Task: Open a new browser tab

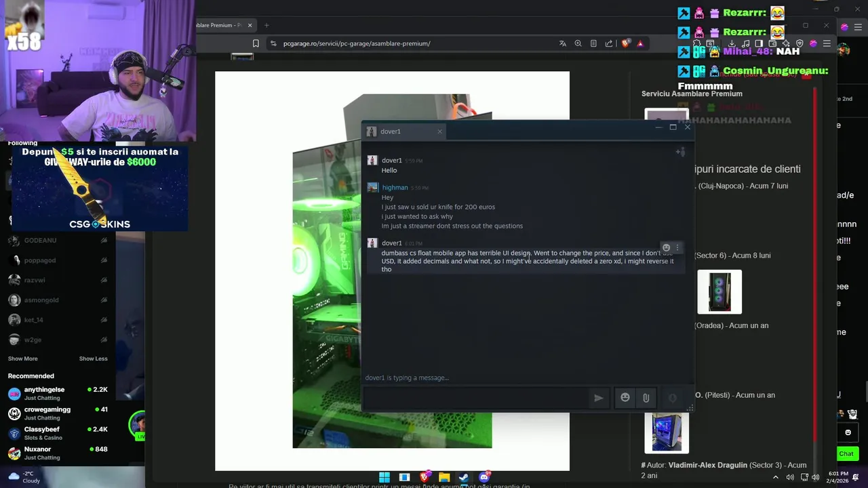Action: click(x=267, y=25)
